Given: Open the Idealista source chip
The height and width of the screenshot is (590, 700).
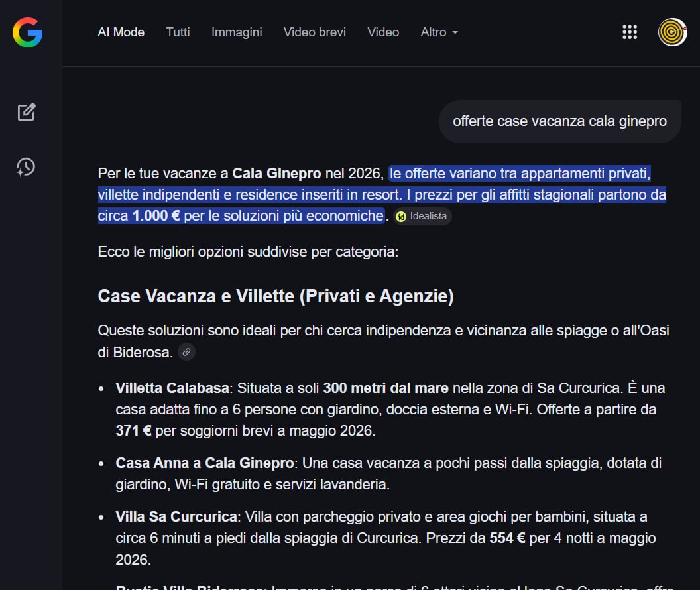Looking at the screenshot, I should (422, 216).
